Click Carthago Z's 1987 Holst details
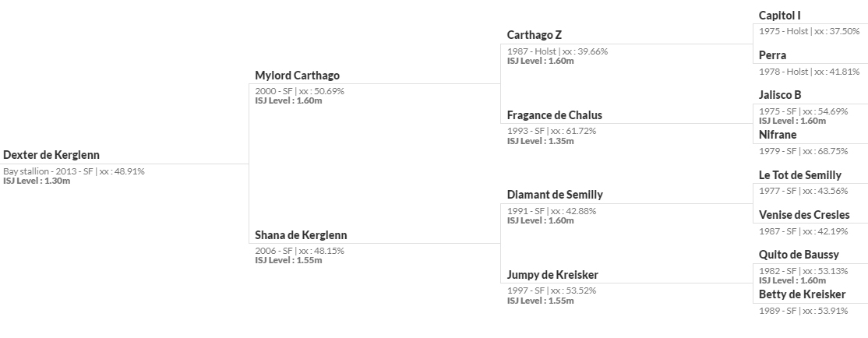Image resolution: width=868 pixels, height=338 pixels. click(557, 51)
